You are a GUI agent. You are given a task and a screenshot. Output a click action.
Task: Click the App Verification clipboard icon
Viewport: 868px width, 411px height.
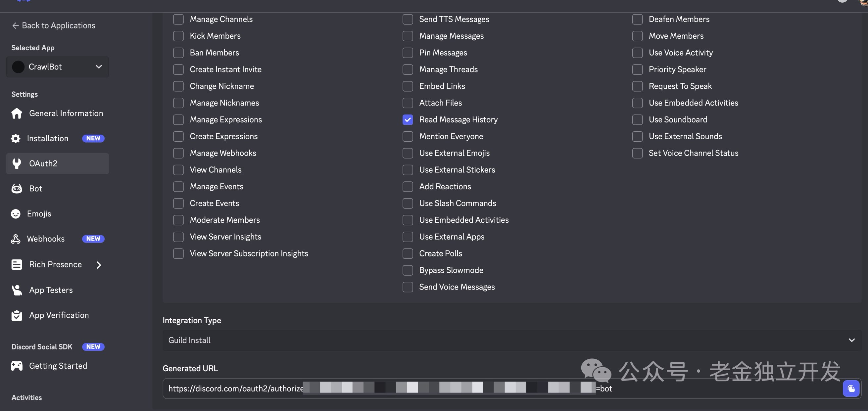tap(17, 315)
